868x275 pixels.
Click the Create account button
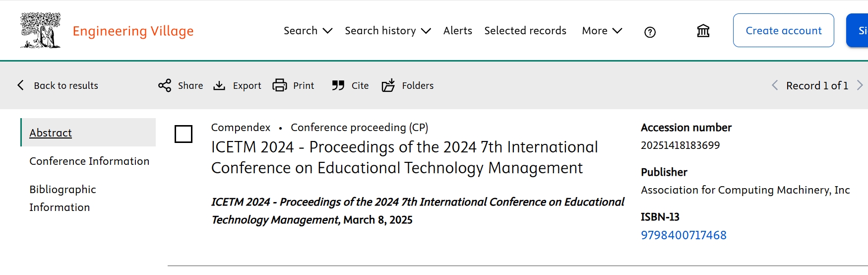(784, 30)
